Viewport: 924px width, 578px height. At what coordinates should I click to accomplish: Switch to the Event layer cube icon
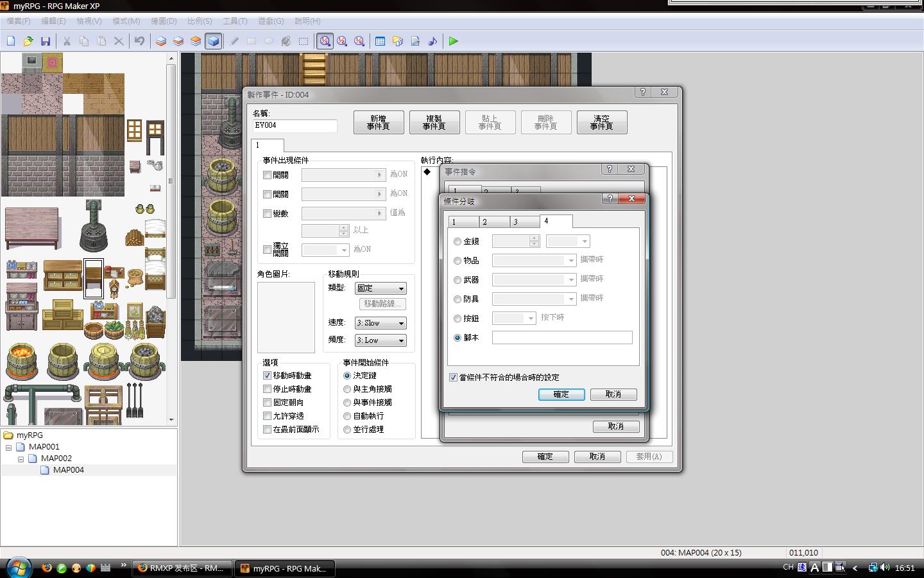[213, 41]
